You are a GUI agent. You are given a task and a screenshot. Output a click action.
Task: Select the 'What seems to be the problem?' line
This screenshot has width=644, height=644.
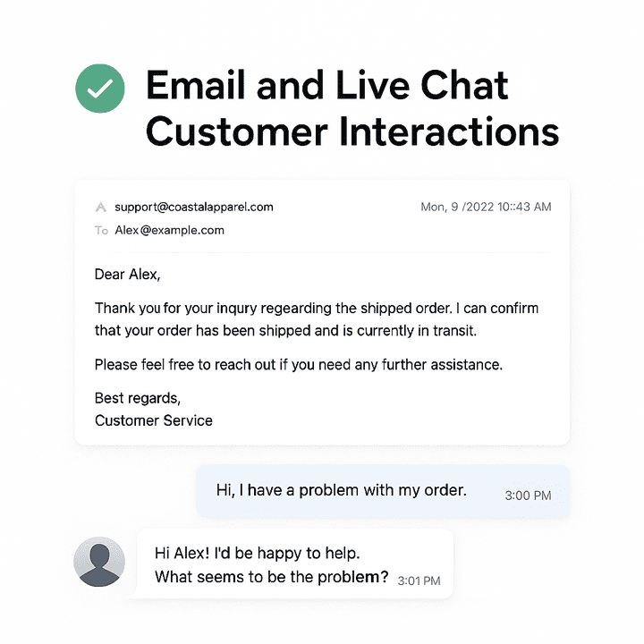[x=272, y=577]
